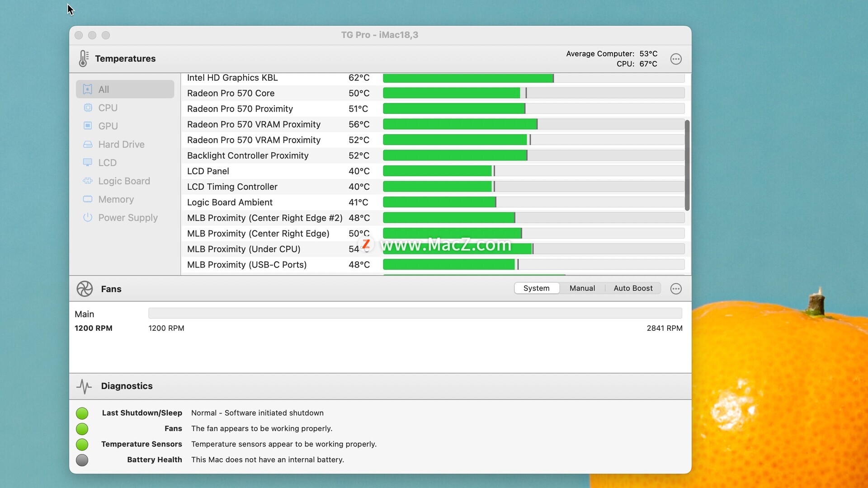
Task: Click the CPU chip sidebar icon
Action: point(88,108)
